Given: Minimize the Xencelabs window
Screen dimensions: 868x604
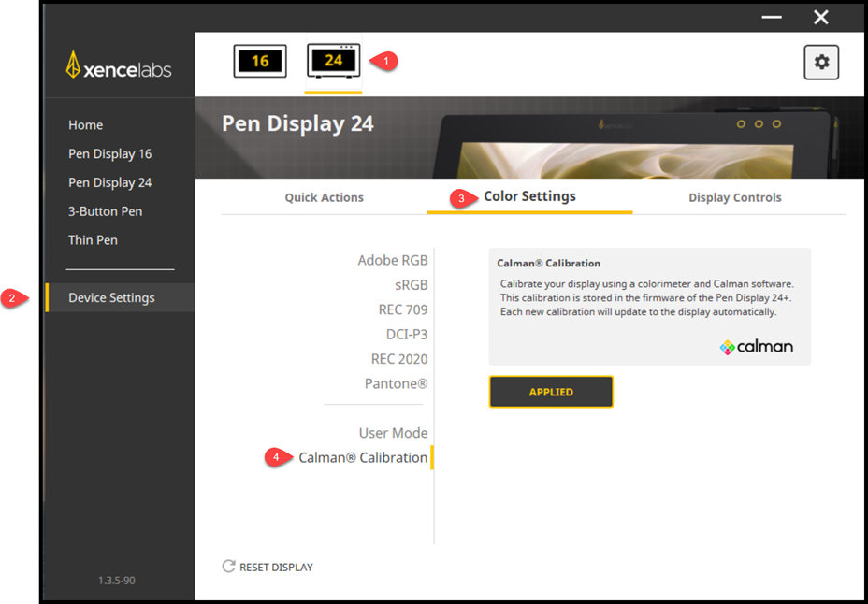Looking at the screenshot, I should (x=772, y=17).
